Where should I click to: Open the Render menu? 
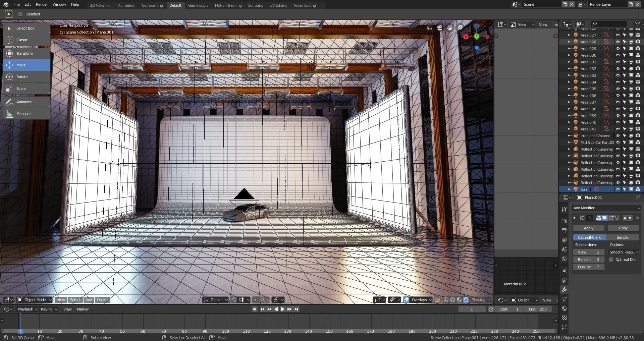coord(42,4)
